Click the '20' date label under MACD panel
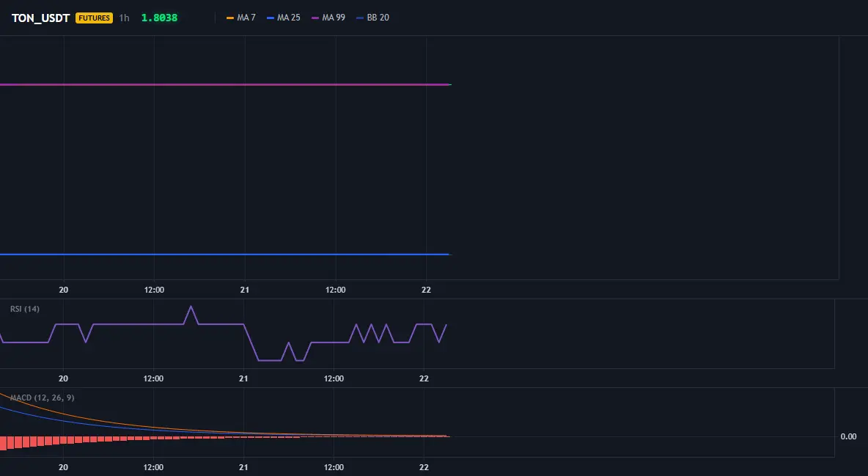The image size is (868, 476). pyautogui.click(x=64, y=467)
